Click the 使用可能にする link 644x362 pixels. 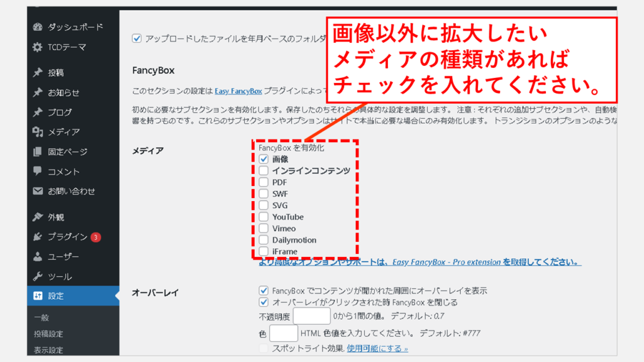(x=377, y=348)
